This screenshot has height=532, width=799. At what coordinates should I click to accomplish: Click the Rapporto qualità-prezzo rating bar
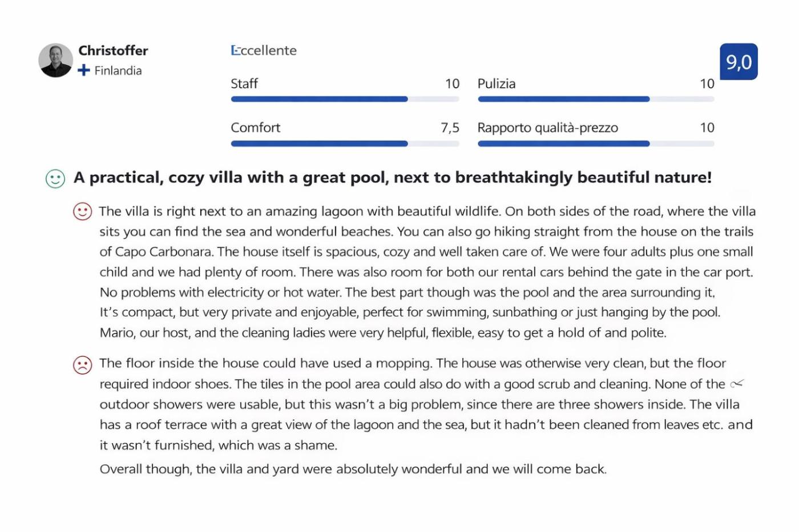click(595, 144)
